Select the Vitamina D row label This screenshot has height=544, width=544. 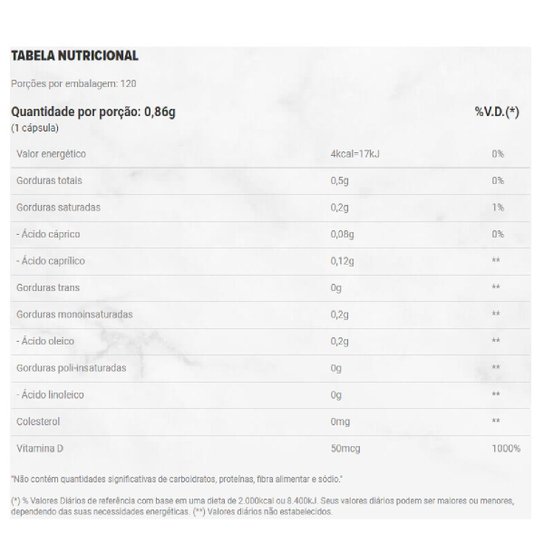40,448
